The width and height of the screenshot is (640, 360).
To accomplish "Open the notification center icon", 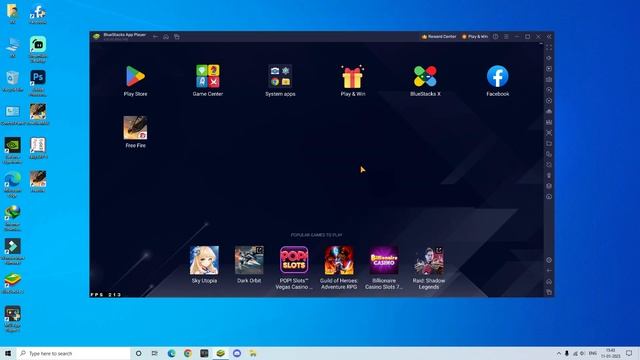I will [629, 353].
